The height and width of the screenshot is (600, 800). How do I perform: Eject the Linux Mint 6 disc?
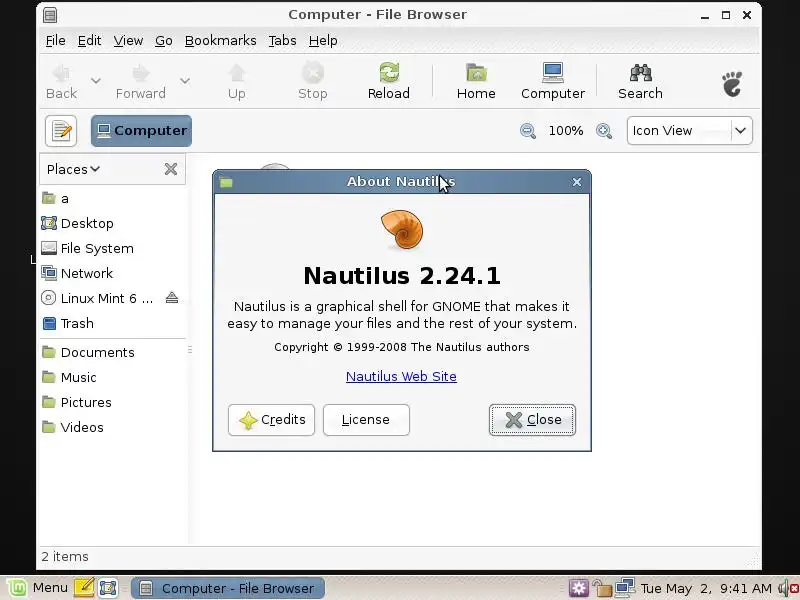click(172, 297)
